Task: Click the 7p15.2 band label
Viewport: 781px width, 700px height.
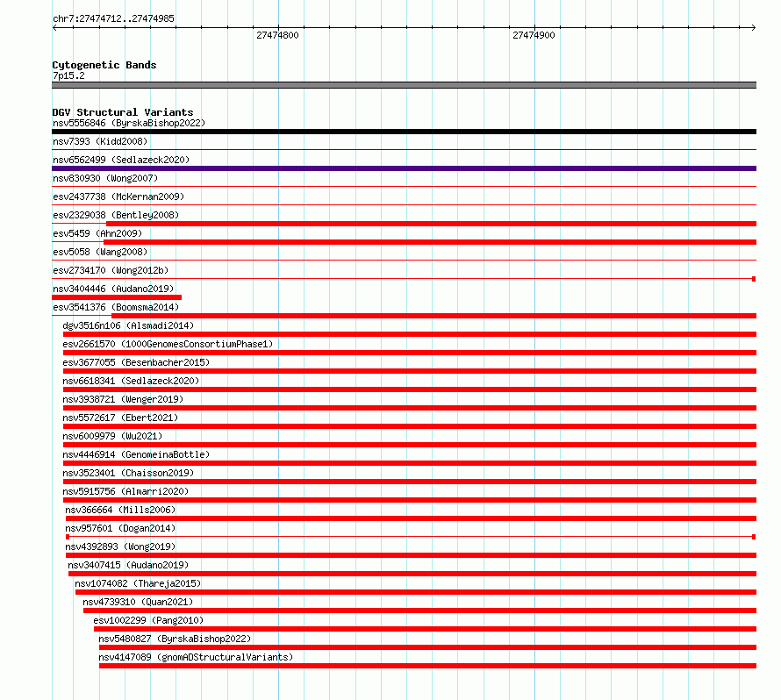Action: click(x=68, y=75)
